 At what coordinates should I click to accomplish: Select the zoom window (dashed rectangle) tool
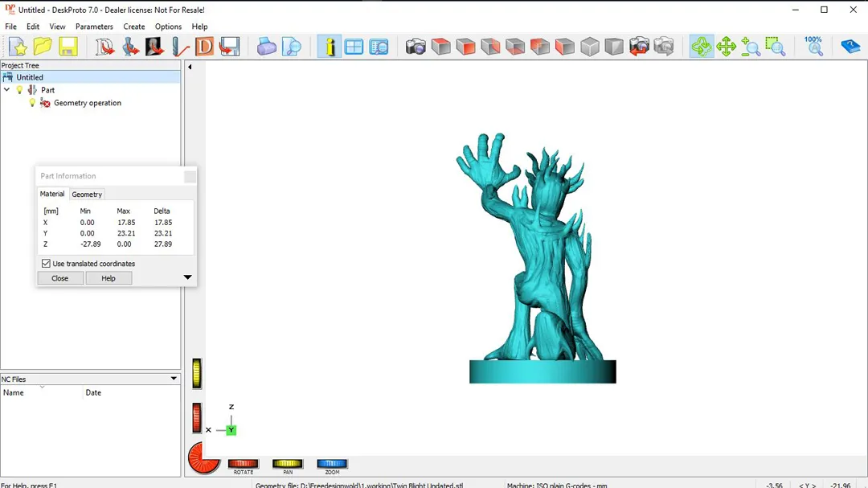[x=776, y=47]
